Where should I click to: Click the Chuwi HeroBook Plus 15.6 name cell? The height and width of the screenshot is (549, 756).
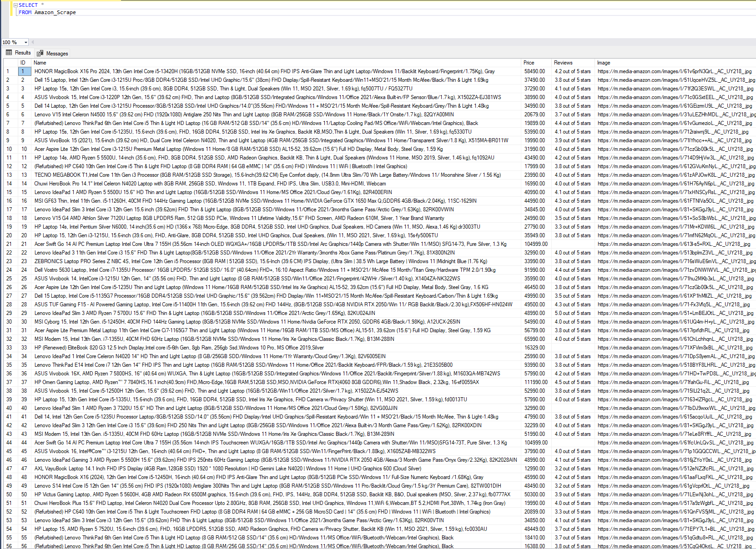276,503
